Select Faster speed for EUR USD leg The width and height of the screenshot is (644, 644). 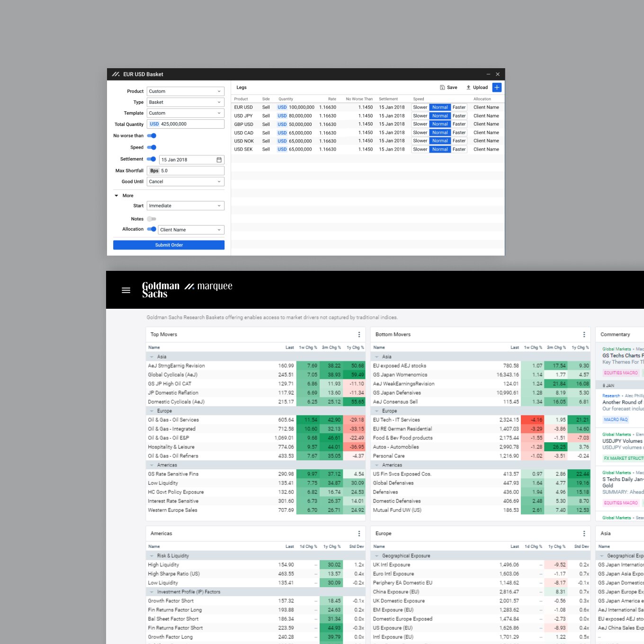459,107
